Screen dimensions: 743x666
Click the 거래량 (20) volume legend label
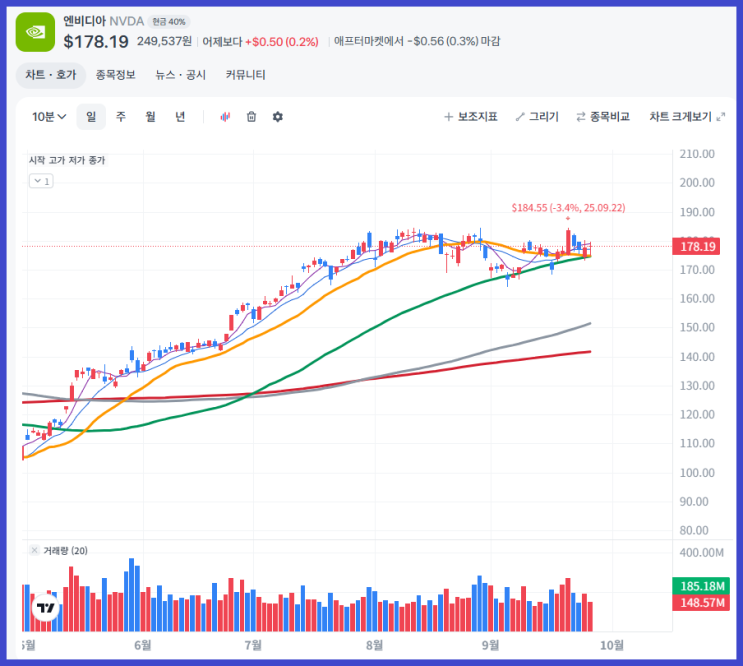tap(65, 550)
